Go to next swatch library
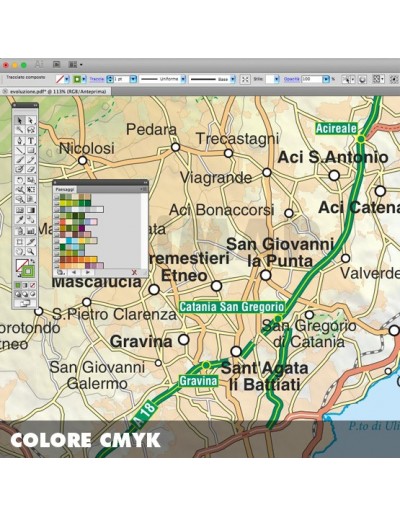This screenshot has width=400, height=517. (88, 272)
